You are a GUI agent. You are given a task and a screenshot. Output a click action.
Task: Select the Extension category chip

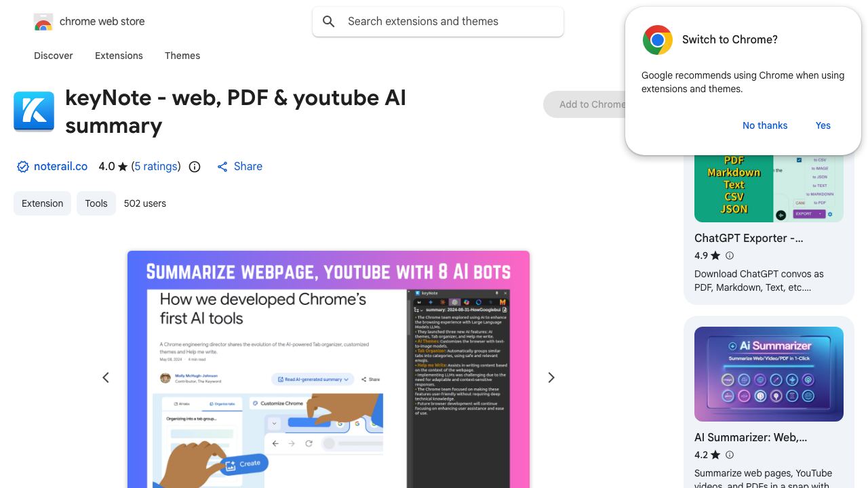(x=42, y=203)
